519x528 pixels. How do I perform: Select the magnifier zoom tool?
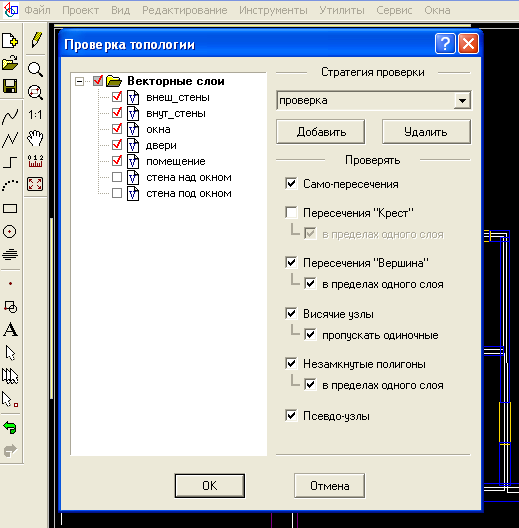(x=35, y=69)
